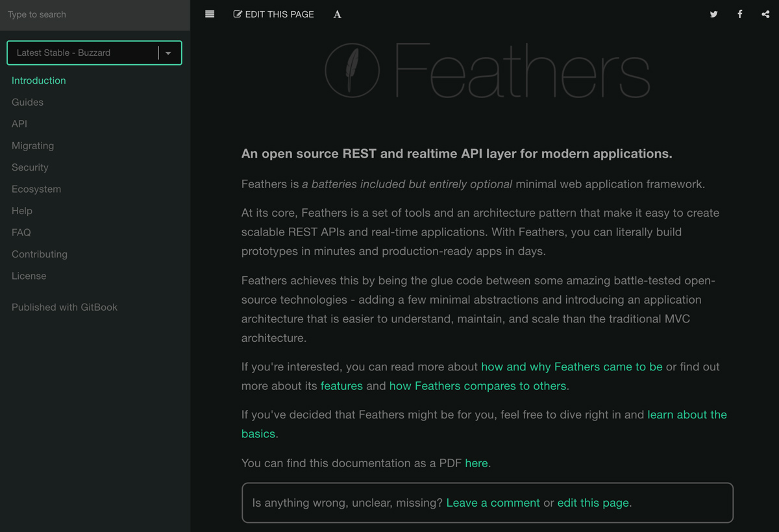Visit the Published with GitBook link
The width and height of the screenshot is (779, 532).
tap(64, 308)
